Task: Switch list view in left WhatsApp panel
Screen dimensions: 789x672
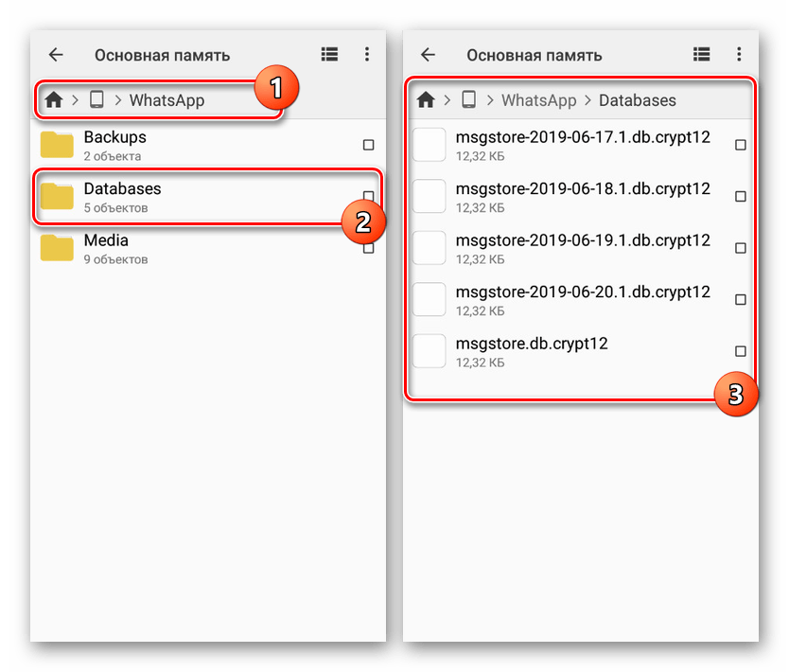Action: coord(329,54)
